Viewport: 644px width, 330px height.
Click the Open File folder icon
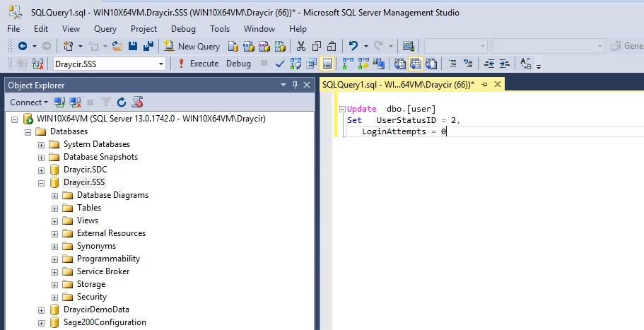click(x=117, y=47)
